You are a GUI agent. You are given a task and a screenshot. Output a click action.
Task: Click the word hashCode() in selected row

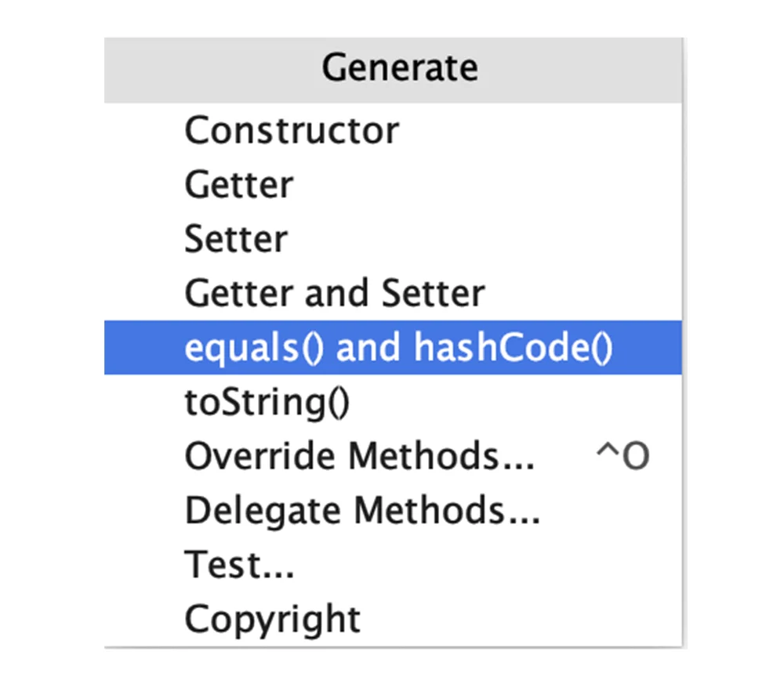pos(513,348)
